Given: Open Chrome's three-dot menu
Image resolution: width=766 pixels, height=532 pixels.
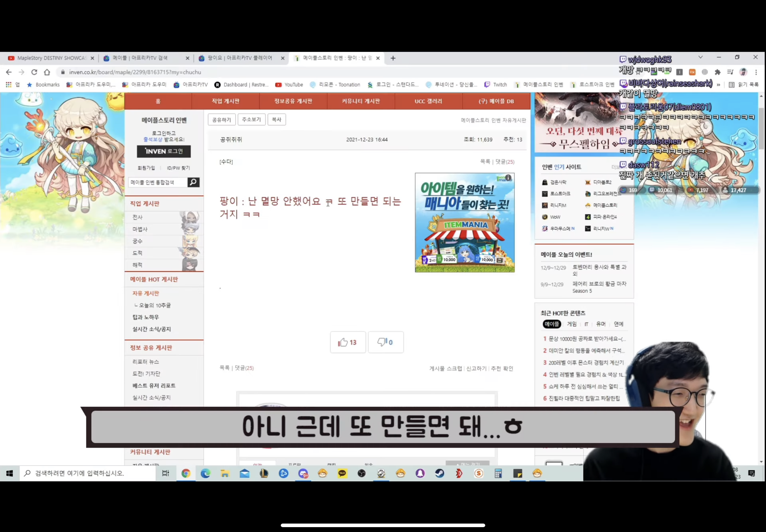Looking at the screenshot, I should pyautogui.click(x=756, y=72).
